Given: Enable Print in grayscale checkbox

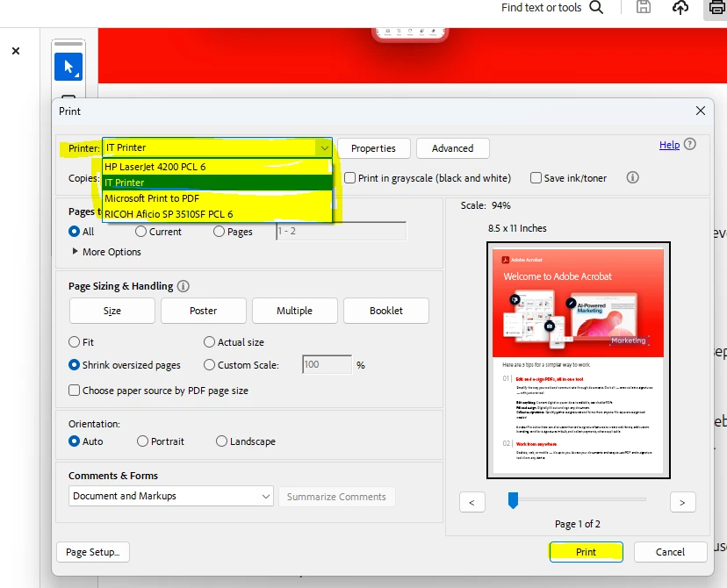Looking at the screenshot, I should 350,178.
